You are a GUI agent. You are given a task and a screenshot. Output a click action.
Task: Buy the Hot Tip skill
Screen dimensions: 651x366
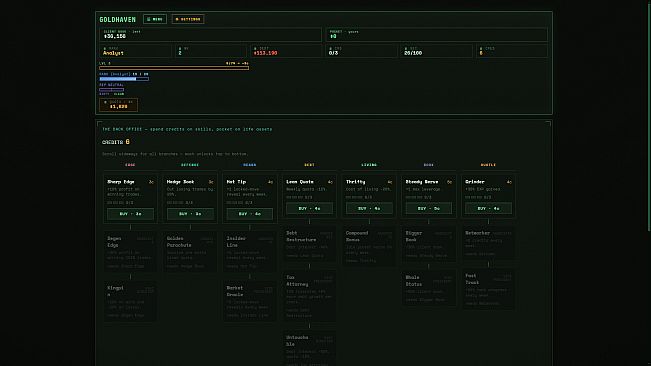250,214
